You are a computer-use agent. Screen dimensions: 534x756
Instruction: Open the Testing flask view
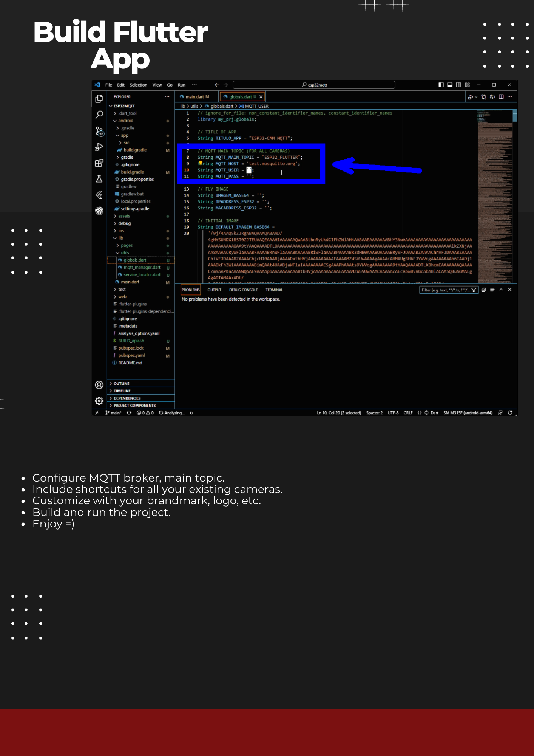tap(99, 179)
